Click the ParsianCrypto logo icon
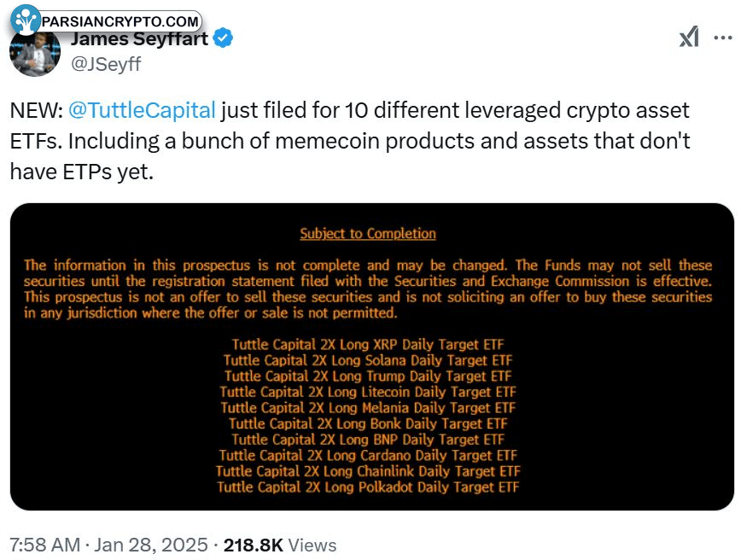 tap(26, 20)
